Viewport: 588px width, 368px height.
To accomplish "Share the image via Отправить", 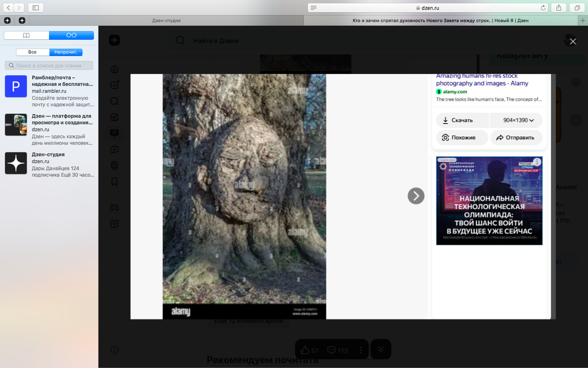I will (516, 138).
